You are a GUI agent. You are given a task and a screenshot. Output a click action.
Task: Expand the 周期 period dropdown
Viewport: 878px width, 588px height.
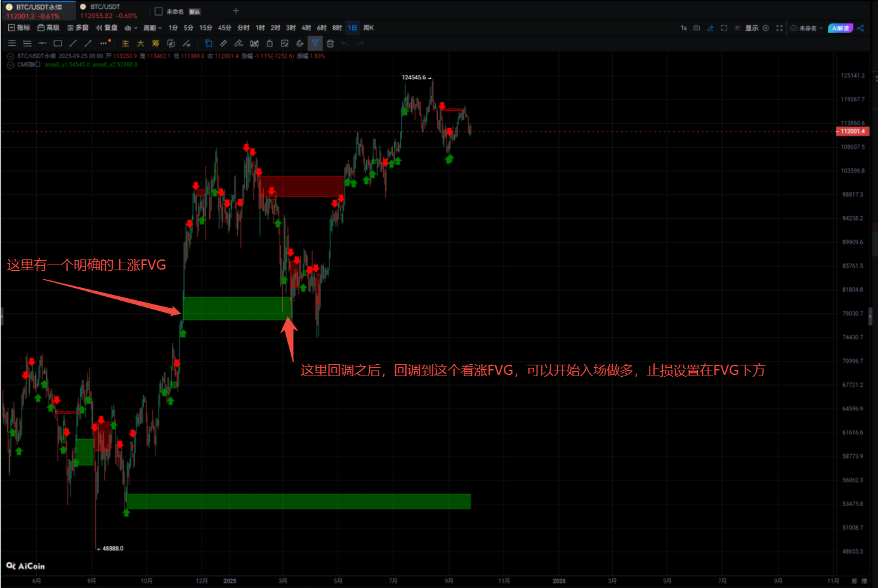click(152, 28)
